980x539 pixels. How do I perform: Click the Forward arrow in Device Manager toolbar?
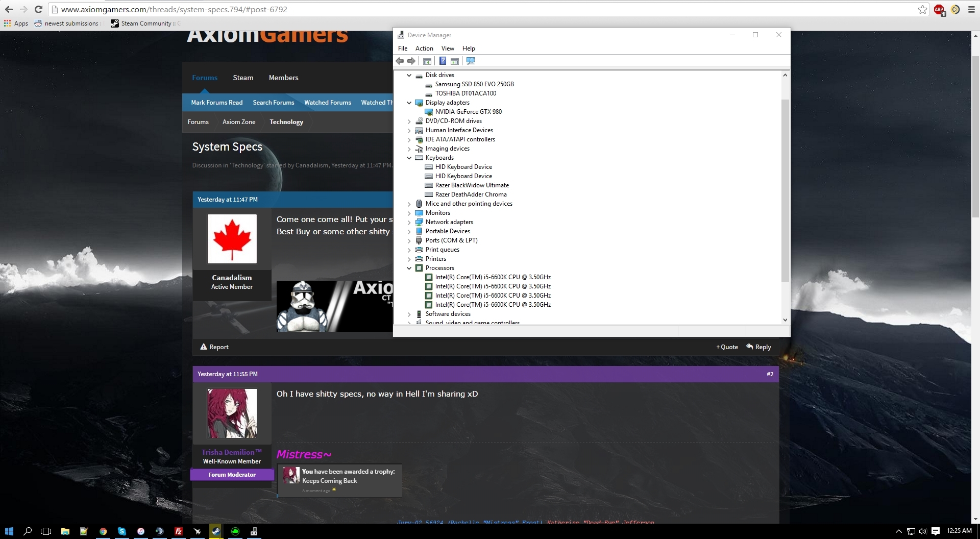pos(411,61)
